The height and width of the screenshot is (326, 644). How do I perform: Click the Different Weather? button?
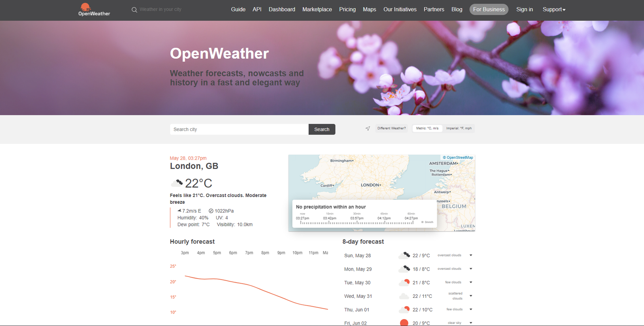click(x=391, y=128)
